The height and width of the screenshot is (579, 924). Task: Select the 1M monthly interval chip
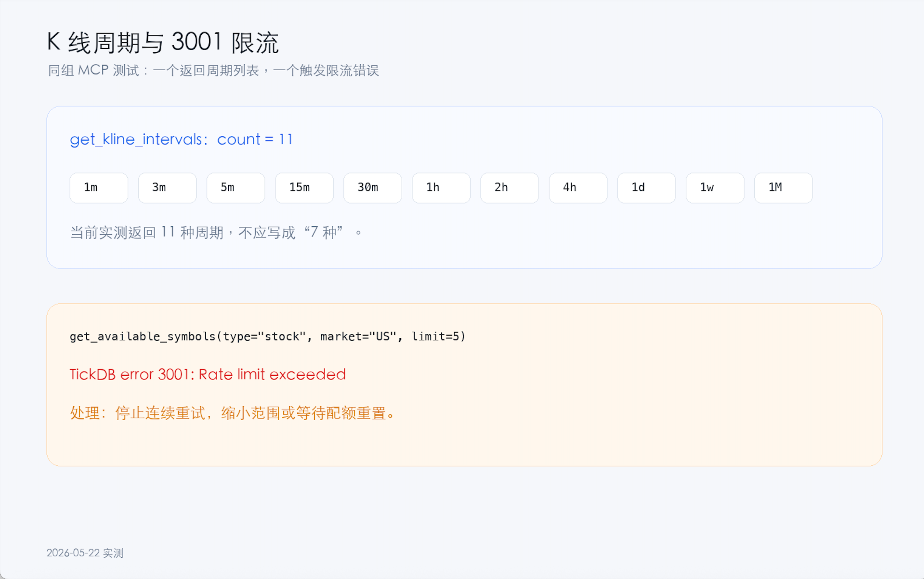point(783,187)
